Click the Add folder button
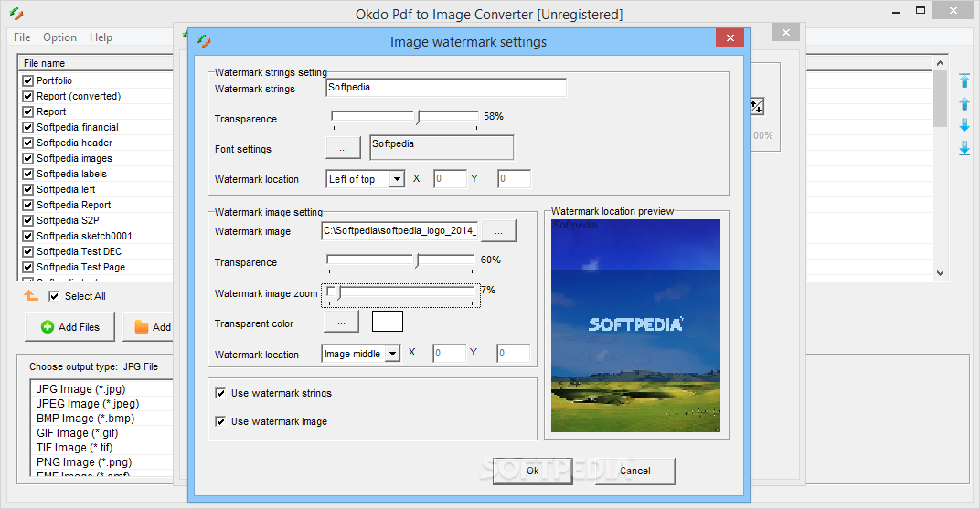 [x=150, y=326]
